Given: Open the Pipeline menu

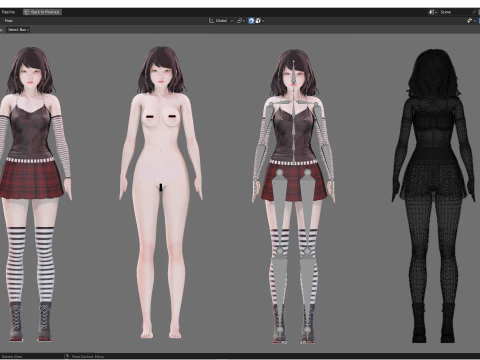Looking at the screenshot, I should tap(8, 12).
